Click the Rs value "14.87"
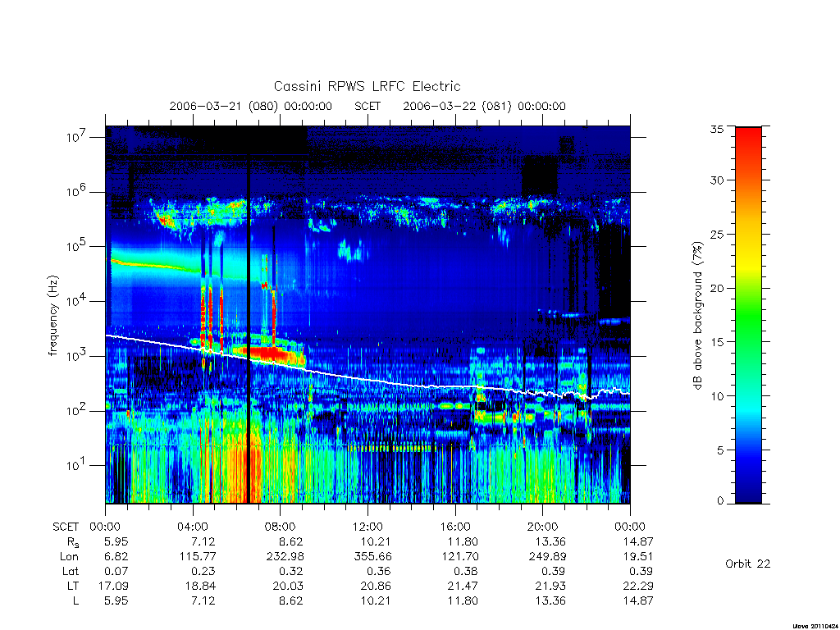 [638, 541]
